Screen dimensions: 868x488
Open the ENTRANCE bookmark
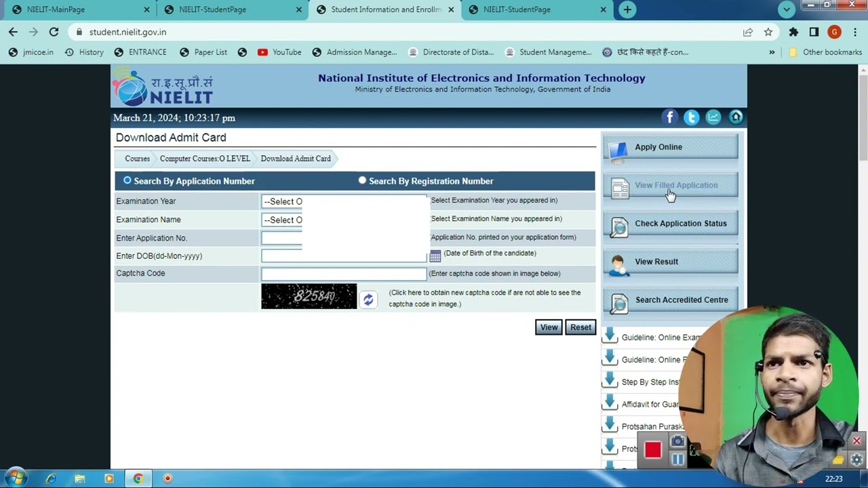(x=140, y=52)
